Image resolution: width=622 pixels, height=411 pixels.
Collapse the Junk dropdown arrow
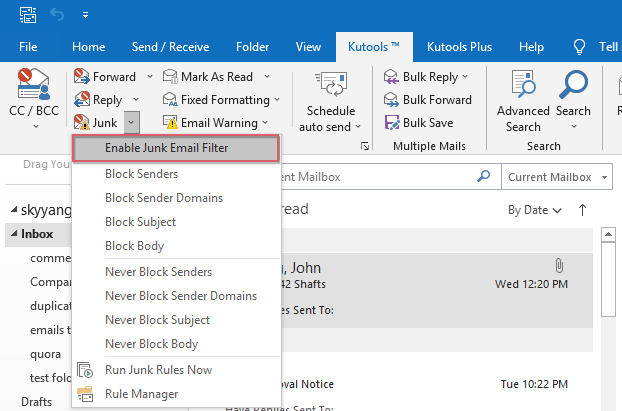132,123
